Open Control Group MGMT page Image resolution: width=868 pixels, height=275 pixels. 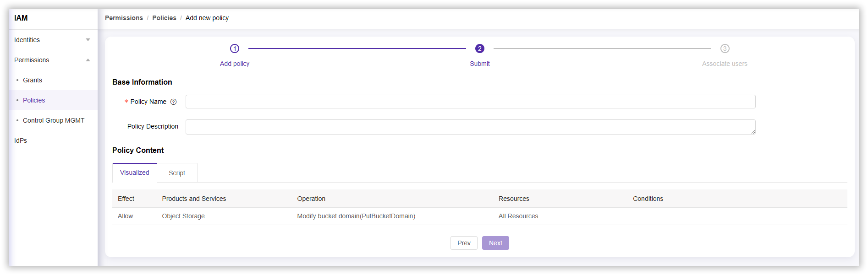(x=54, y=120)
